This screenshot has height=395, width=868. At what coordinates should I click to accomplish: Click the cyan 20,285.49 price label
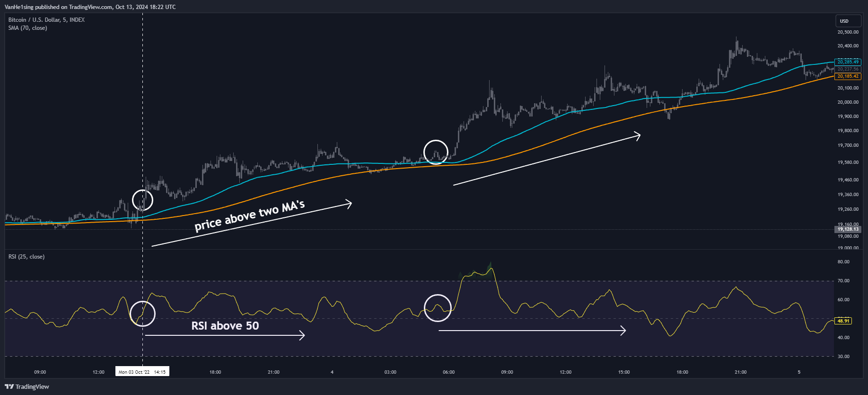tap(848, 62)
